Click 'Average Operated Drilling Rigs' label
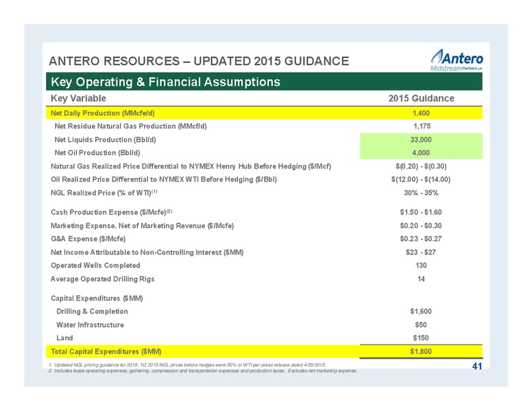Image resolution: width=532 pixels, height=411 pixels. pos(102,279)
